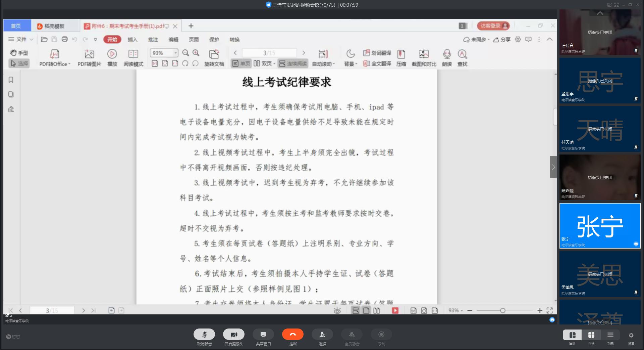Click the 旋转文档 rotate document icon
Viewport: 644px width, 350px height.
(214, 54)
